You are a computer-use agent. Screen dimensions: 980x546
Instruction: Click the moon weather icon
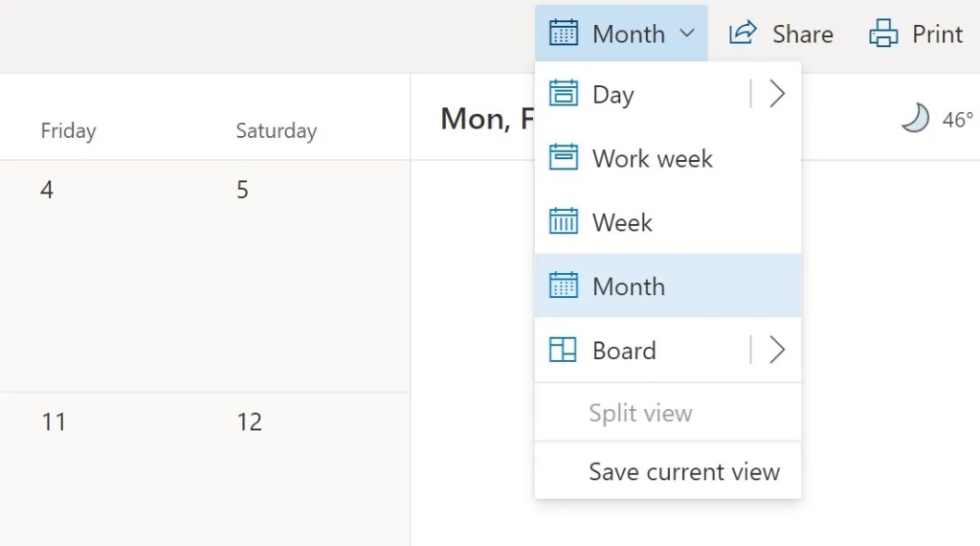click(915, 119)
